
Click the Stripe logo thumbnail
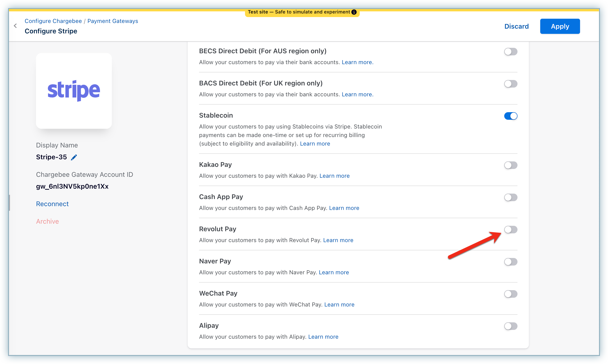(74, 91)
